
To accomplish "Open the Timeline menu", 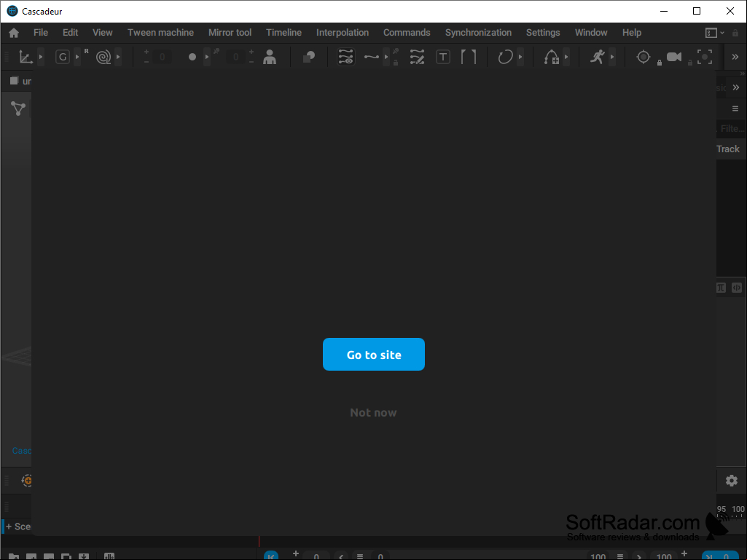I will pos(283,33).
